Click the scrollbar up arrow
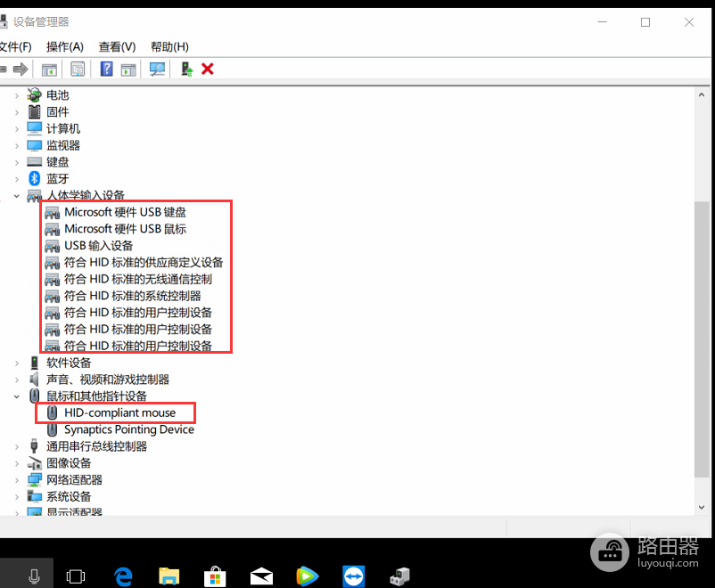 click(702, 94)
